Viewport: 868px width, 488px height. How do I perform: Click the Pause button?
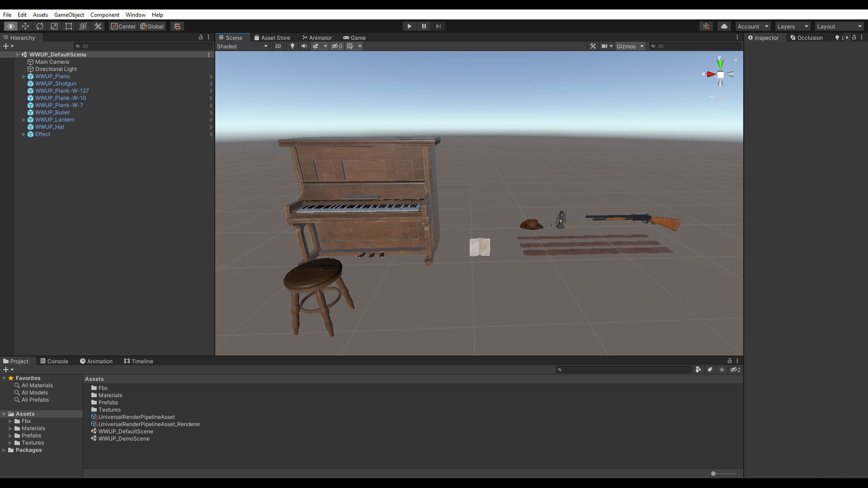pyautogui.click(x=424, y=26)
